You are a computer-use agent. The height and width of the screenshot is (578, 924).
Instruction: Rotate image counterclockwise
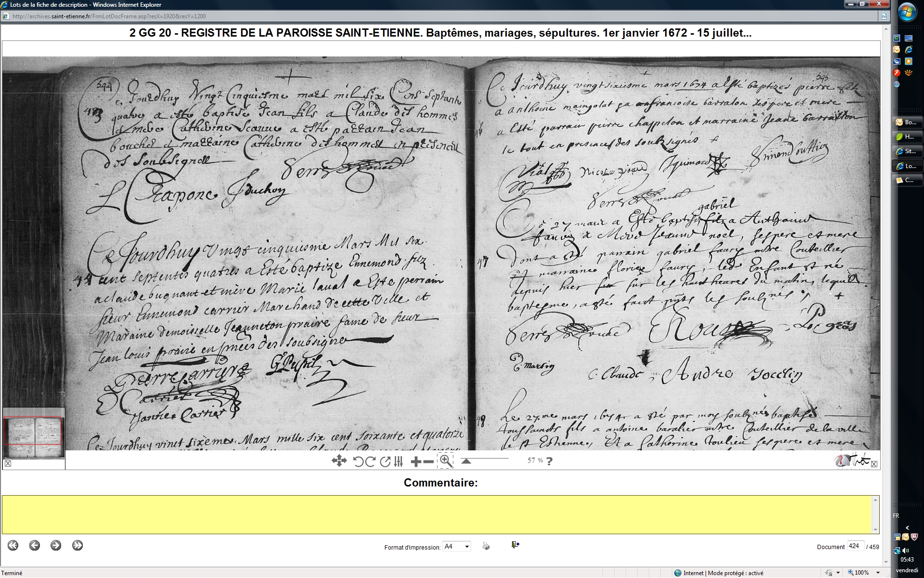358,461
